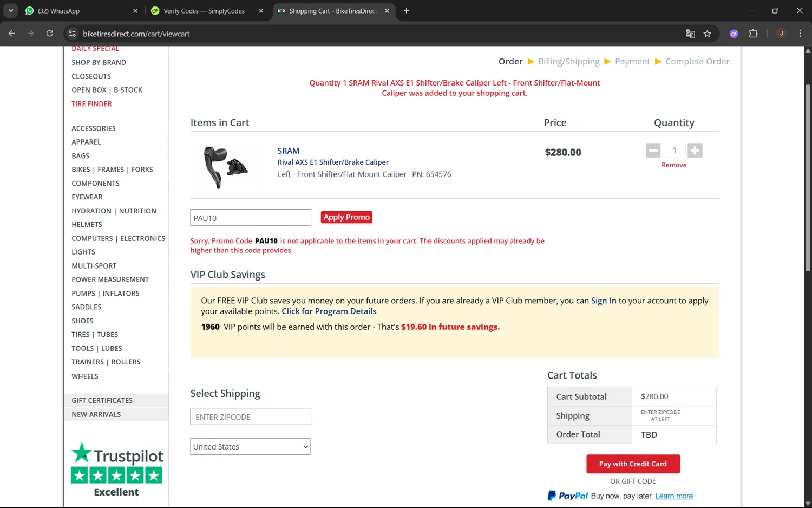Open HYDRATION | NUTRITION category
This screenshot has height=508, width=812.
[x=114, y=211]
